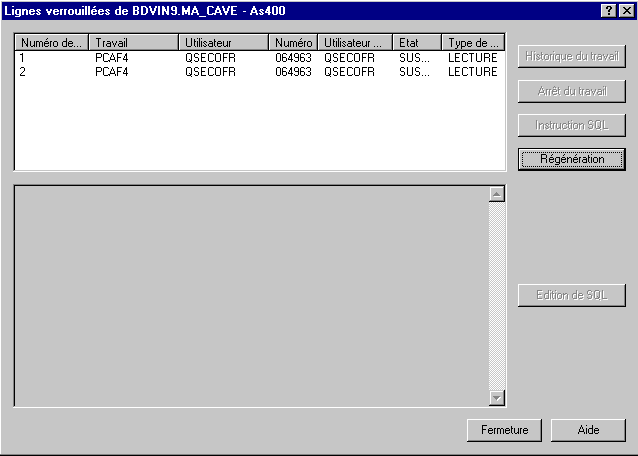This screenshot has width=638, height=456.
Task: Click the Type de ... column header
Action: pyautogui.click(x=473, y=42)
